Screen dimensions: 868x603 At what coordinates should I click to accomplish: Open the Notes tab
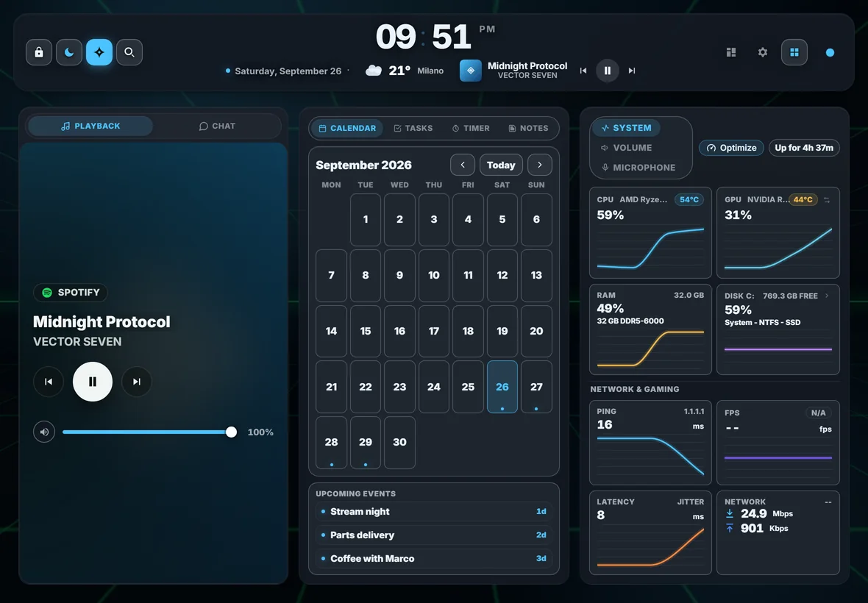(x=528, y=129)
